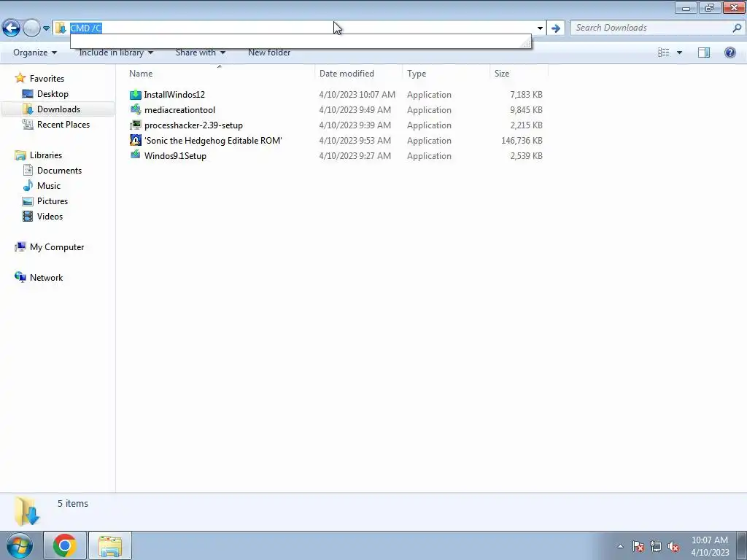Click the Downloads folder icon in details pane

(x=26, y=510)
